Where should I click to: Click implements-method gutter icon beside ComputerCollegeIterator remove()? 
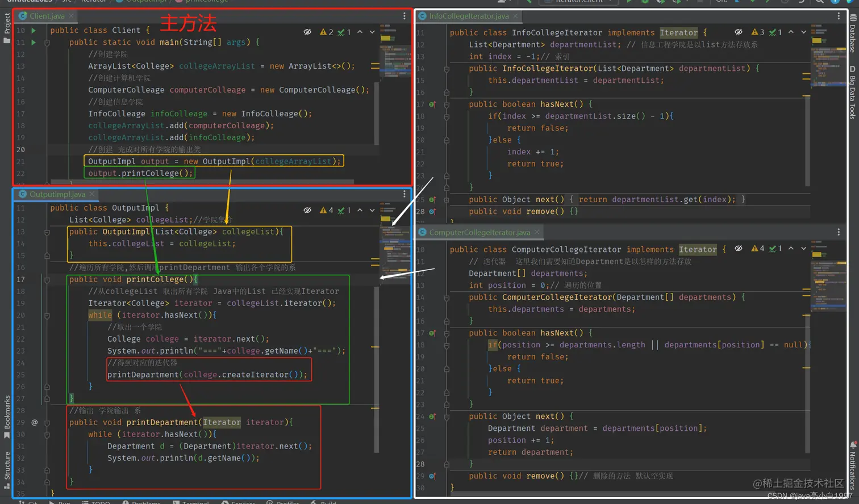pos(432,476)
